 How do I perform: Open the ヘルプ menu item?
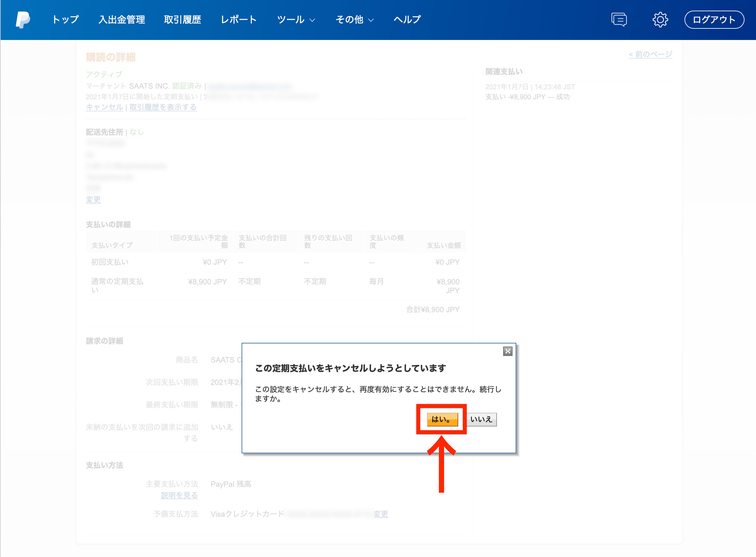(407, 20)
